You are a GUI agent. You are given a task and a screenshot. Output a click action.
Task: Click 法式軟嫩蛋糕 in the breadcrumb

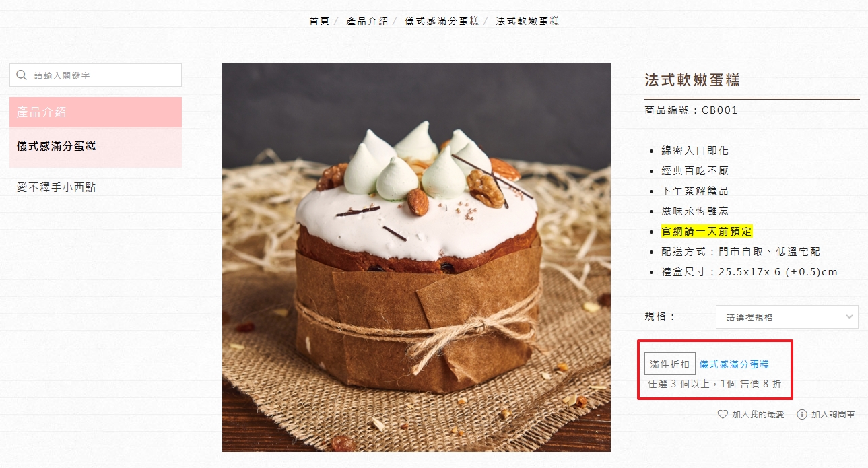coord(527,21)
